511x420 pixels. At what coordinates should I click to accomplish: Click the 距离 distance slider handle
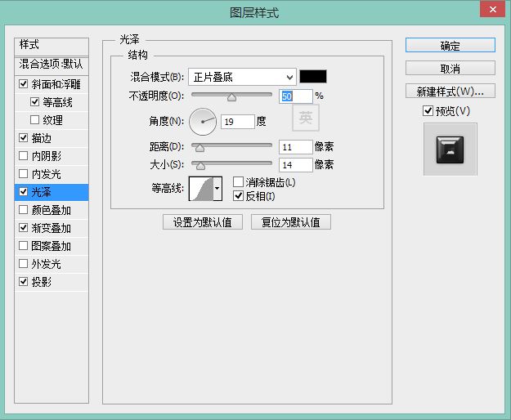tap(199, 148)
